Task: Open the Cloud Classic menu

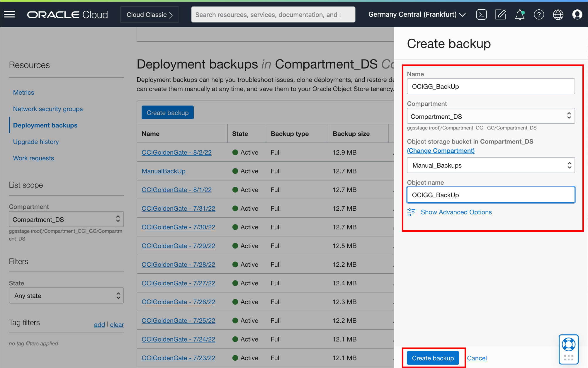Action: coord(149,14)
